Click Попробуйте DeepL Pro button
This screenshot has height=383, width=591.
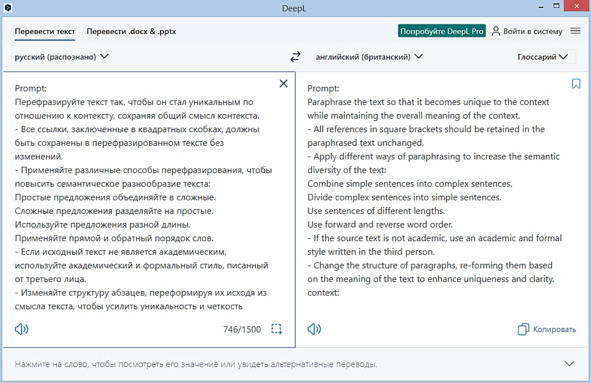[x=441, y=31]
